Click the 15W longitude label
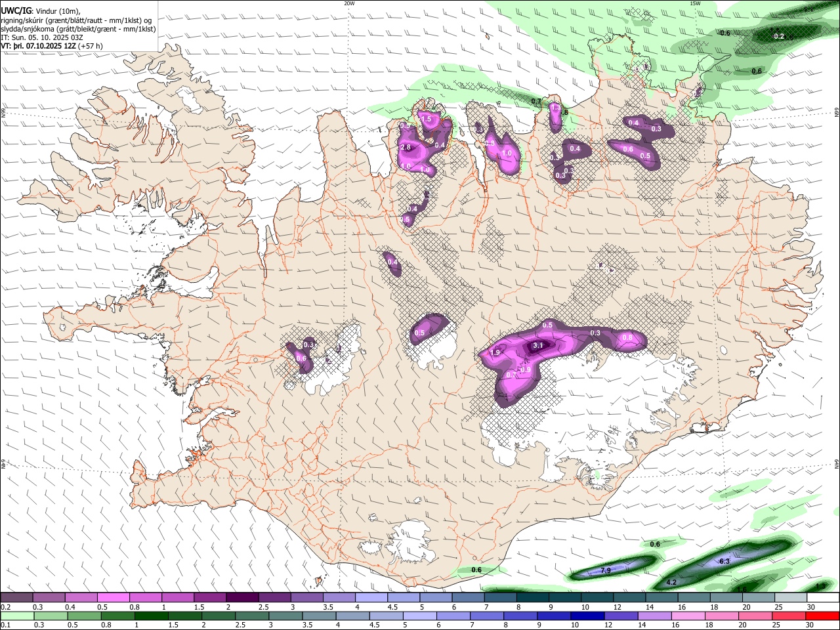This screenshot has width=840, height=630. [x=694, y=3]
